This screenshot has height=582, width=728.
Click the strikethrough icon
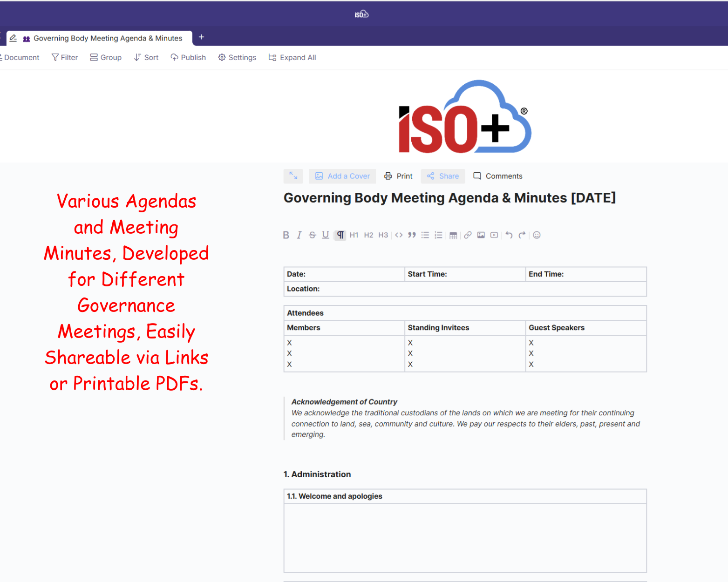pyautogui.click(x=312, y=235)
